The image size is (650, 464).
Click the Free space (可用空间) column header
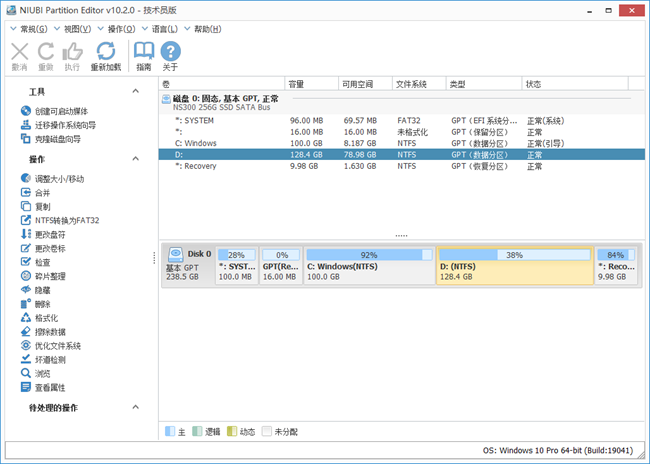click(365, 84)
